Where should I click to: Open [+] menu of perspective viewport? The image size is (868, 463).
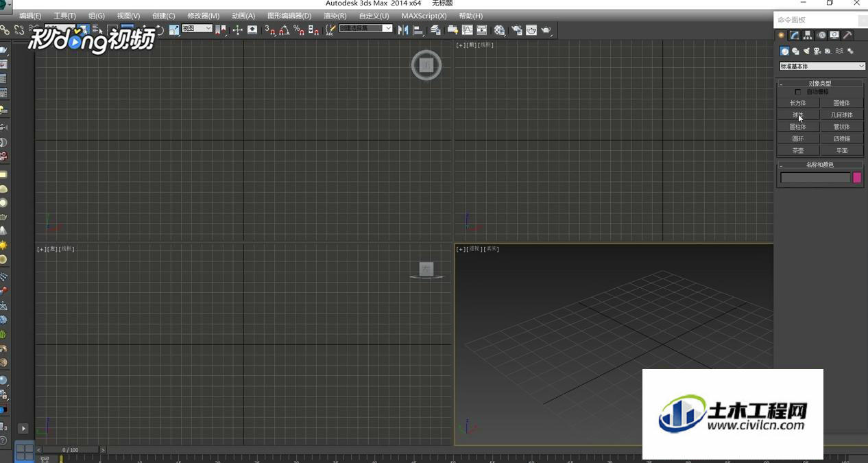point(459,249)
